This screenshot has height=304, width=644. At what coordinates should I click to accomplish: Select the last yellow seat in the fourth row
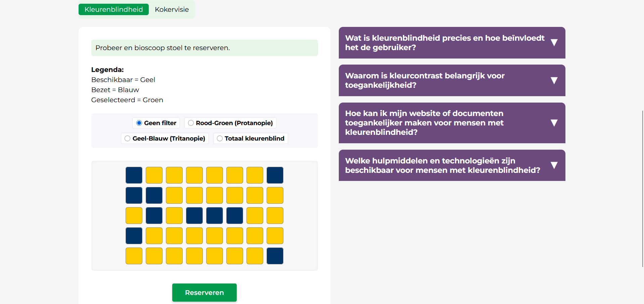click(275, 236)
